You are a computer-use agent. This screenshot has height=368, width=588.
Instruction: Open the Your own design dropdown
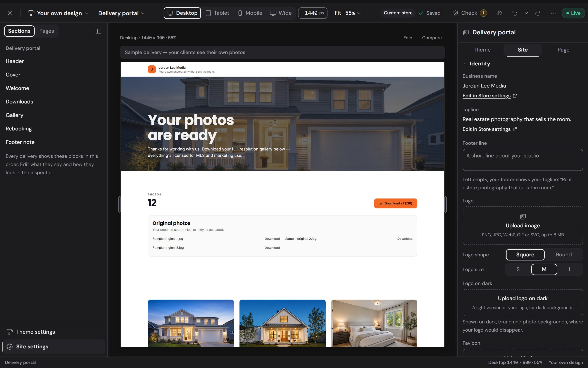click(59, 13)
